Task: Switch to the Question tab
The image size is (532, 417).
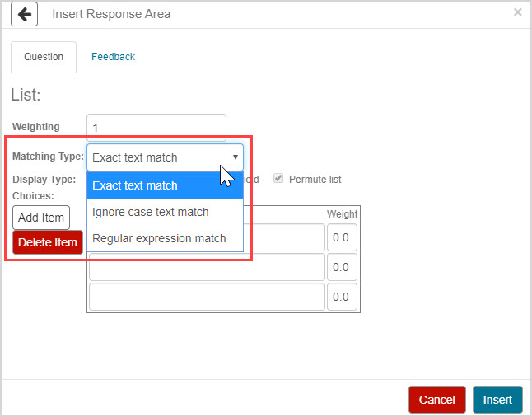Action: pyautogui.click(x=44, y=57)
